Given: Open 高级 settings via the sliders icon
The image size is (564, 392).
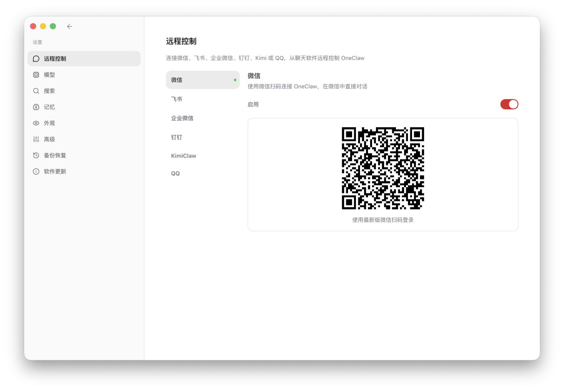Looking at the screenshot, I should coord(36,139).
